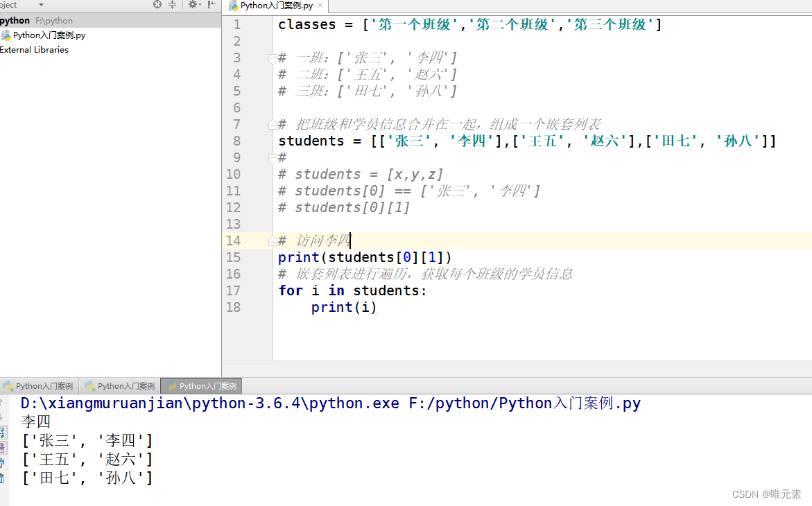Click the string '第一个班级' in the classes list

coord(414,25)
